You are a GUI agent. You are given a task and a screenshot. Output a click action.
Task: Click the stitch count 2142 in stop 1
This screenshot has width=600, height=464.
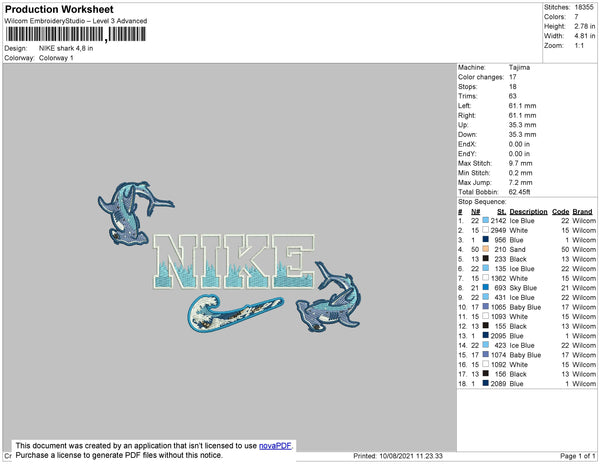tap(498, 221)
